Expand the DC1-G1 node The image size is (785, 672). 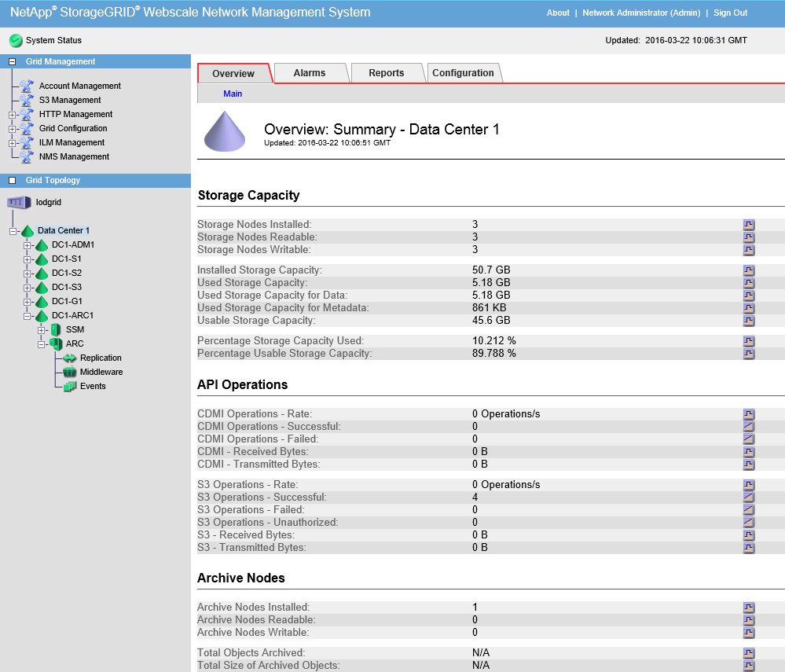click(27, 302)
